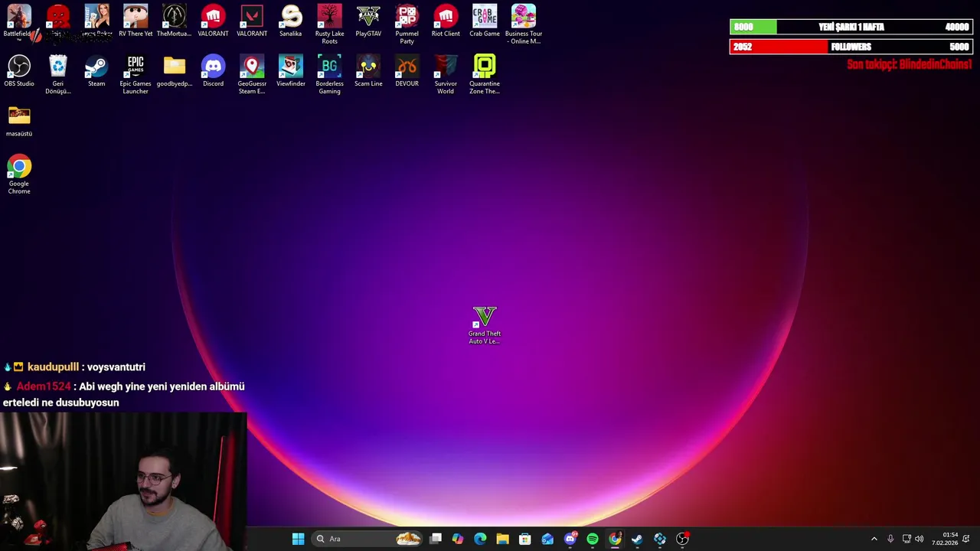The width and height of the screenshot is (980, 551).
Task: Switch to OBS Studio in taskbar
Action: 682,539
